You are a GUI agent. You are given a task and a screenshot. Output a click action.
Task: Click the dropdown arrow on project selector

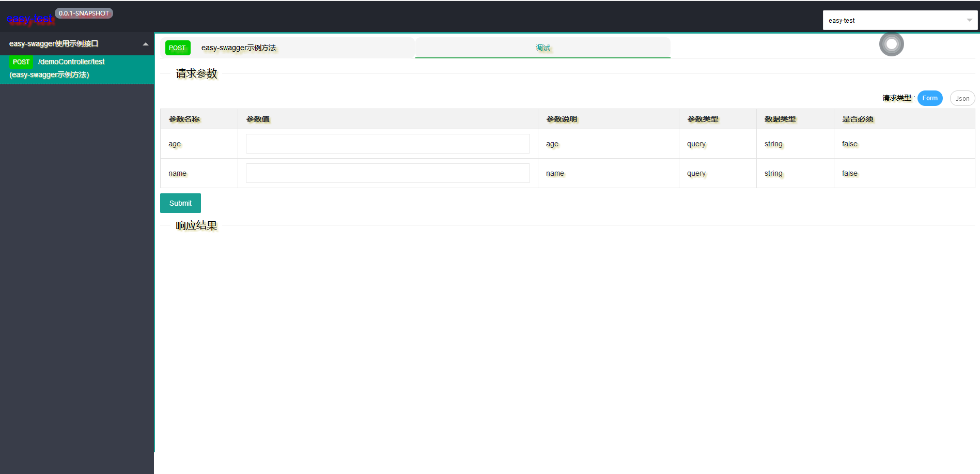pos(969,20)
